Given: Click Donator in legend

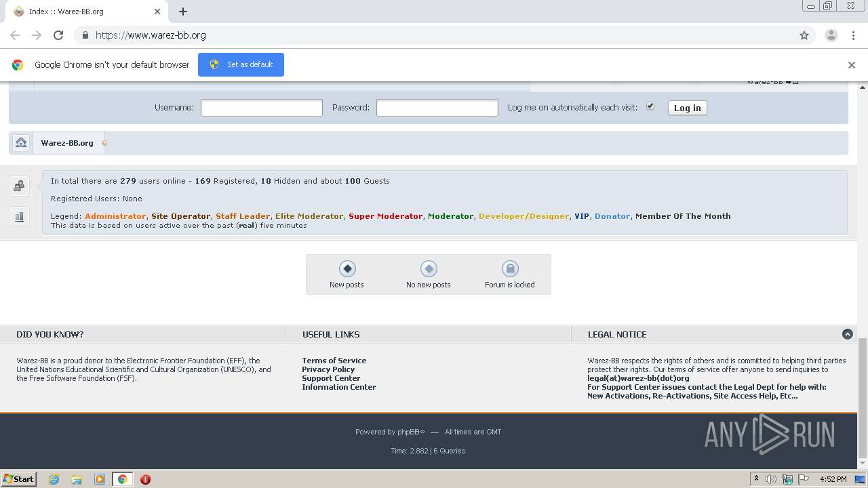Looking at the screenshot, I should click(612, 216).
